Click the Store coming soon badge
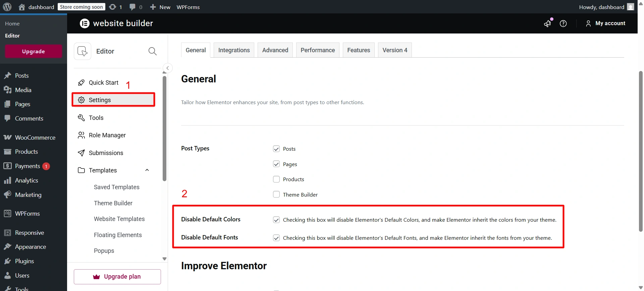The height and width of the screenshot is (291, 644). point(82,7)
